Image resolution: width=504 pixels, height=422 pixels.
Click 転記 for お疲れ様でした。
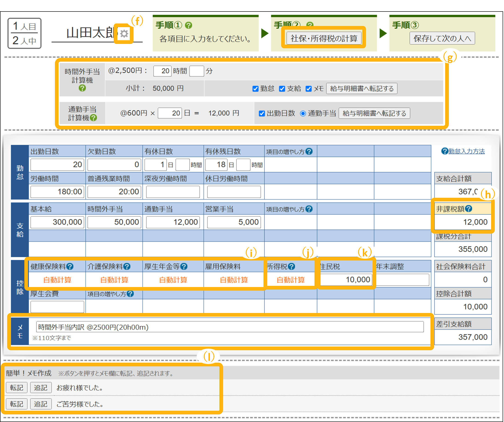coord(17,388)
